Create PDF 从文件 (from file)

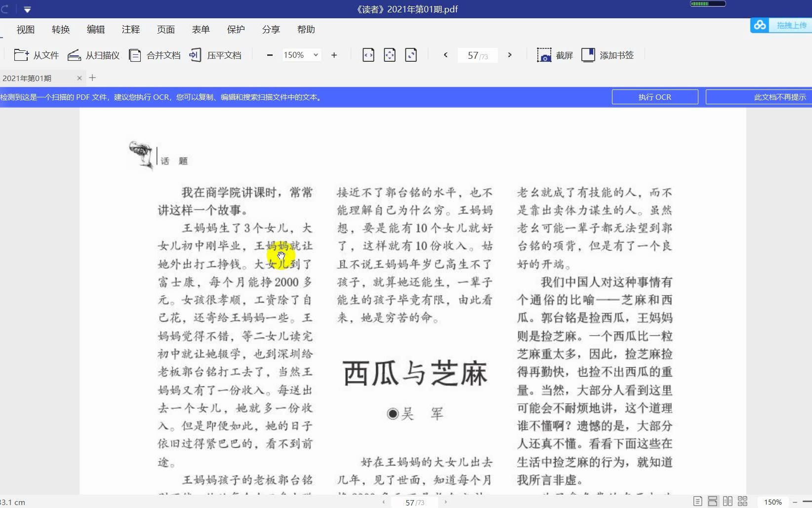(36, 55)
